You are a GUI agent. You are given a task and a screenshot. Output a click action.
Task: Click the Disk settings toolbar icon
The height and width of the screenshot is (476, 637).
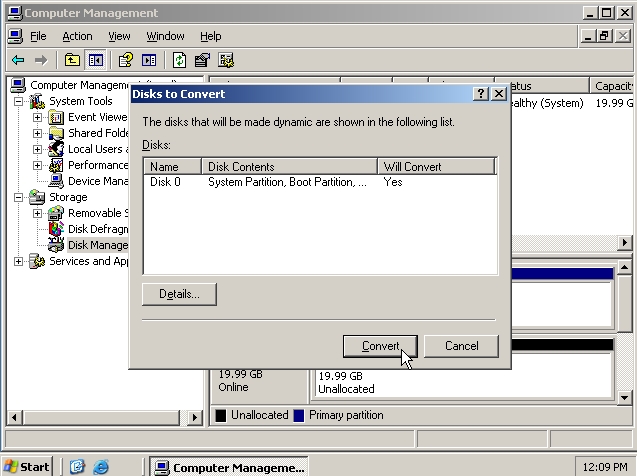(x=226, y=61)
